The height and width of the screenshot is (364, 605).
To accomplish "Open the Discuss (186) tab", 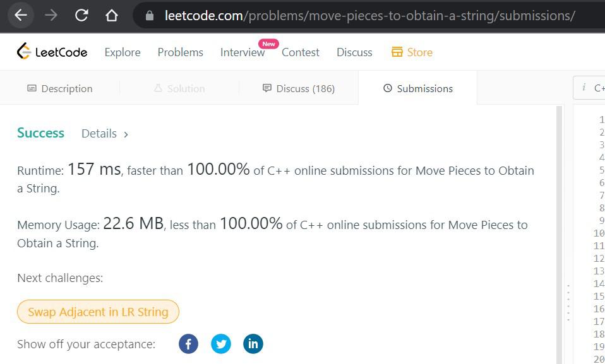I will tap(298, 89).
